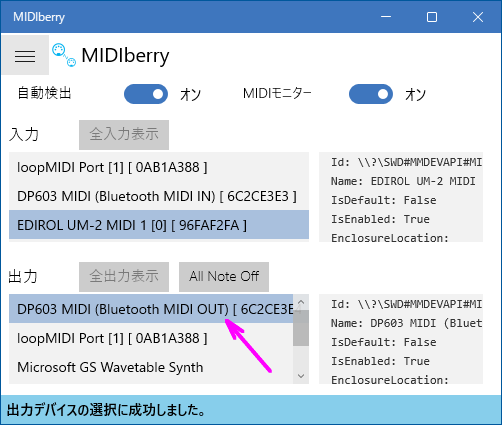Click the input device details info panel
The image size is (502, 425).
401,197
